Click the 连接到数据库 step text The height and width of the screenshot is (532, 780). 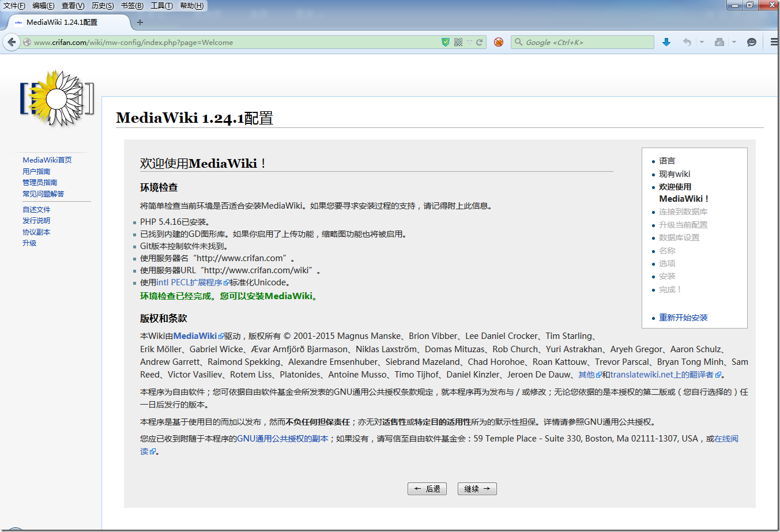click(683, 212)
